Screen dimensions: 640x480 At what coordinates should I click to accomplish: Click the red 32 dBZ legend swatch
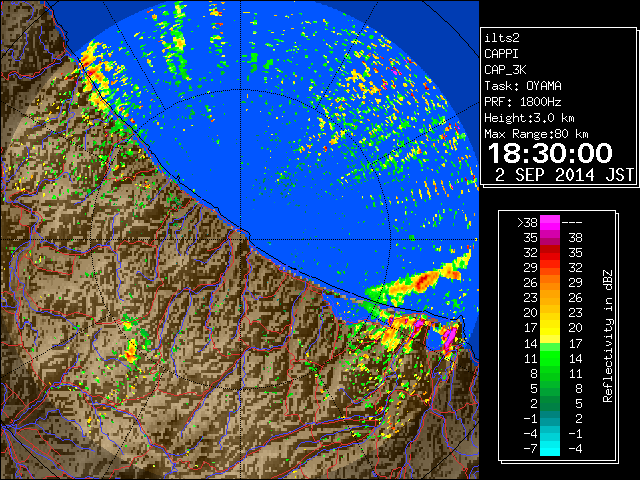[x=550, y=253]
